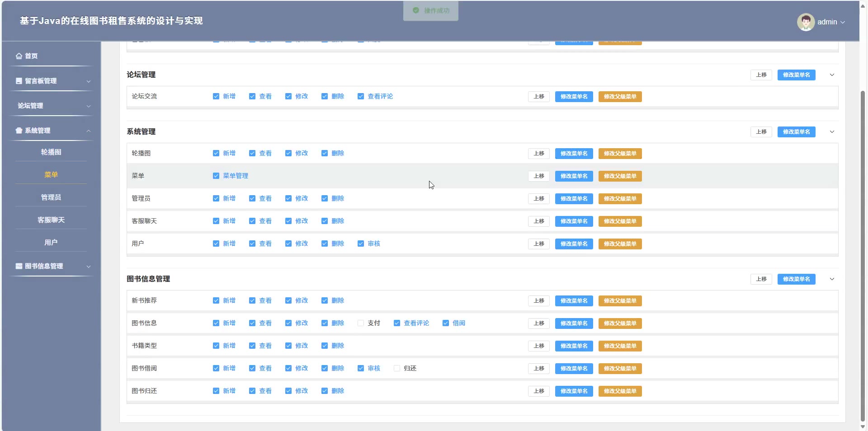Click 上移 button for 新书推荐 row
Image resolution: width=868 pixels, height=431 pixels.
538,301
